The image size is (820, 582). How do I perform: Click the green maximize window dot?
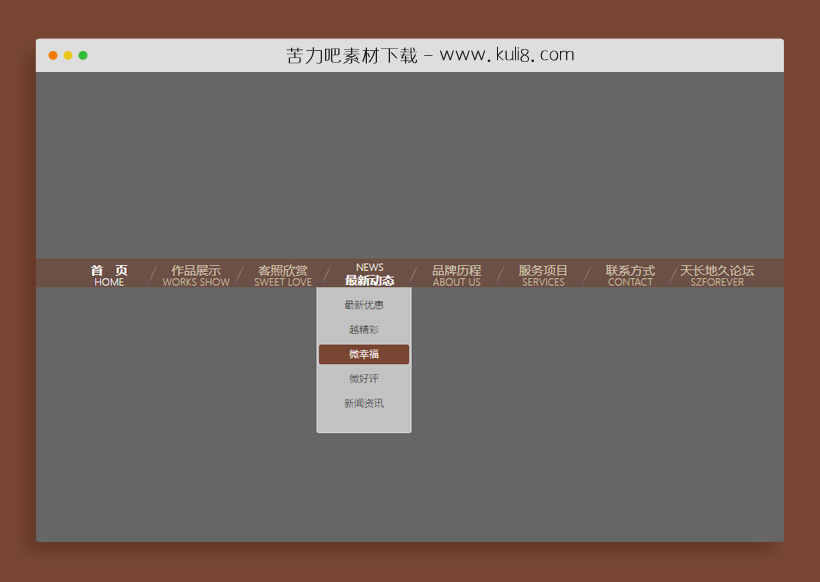(83, 56)
